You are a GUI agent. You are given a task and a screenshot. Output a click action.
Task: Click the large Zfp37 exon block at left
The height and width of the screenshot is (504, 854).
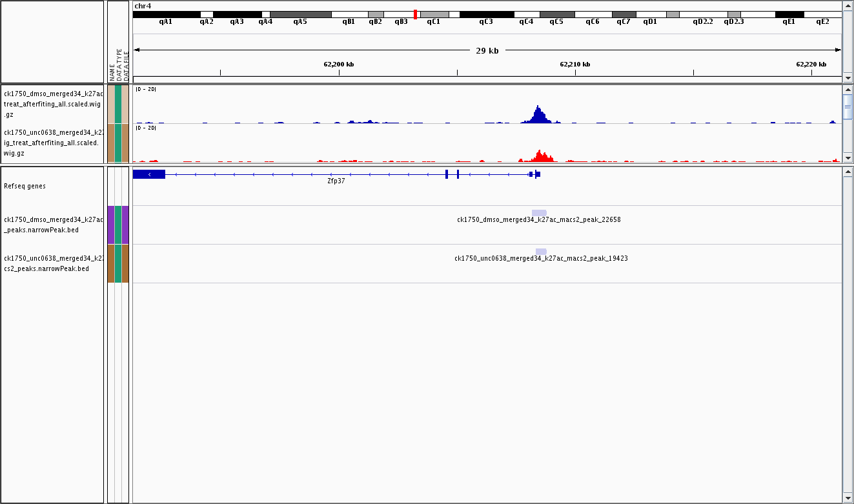coord(149,174)
